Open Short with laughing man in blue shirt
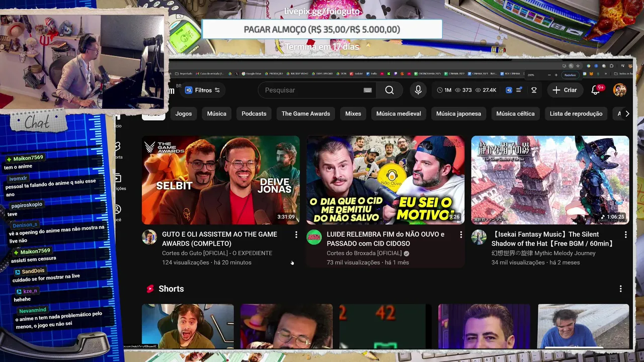 (x=583, y=326)
